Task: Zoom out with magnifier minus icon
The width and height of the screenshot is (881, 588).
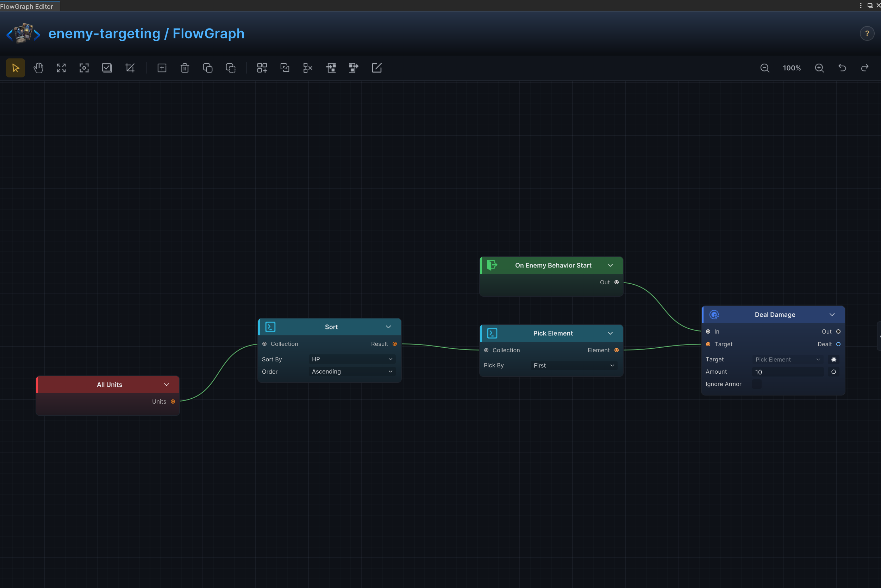Action: click(765, 68)
